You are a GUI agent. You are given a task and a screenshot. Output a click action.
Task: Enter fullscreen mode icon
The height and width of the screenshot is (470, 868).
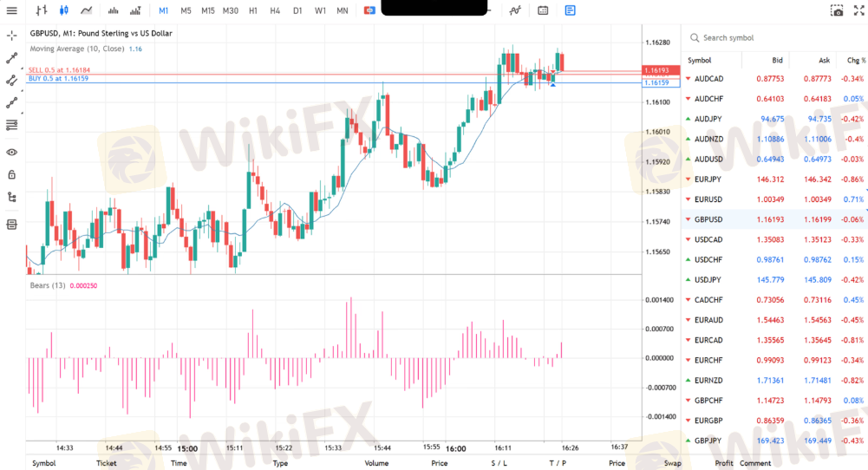[x=859, y=10]
